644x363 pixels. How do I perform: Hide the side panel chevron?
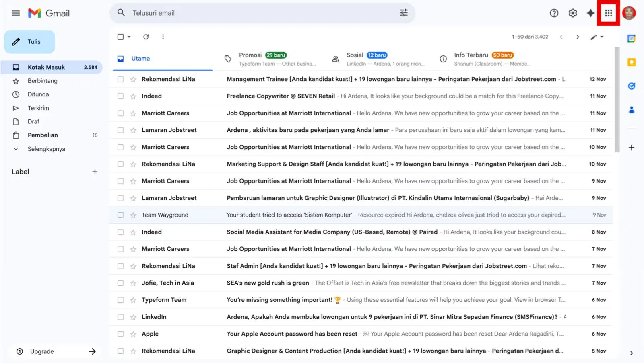pos(632,353)
